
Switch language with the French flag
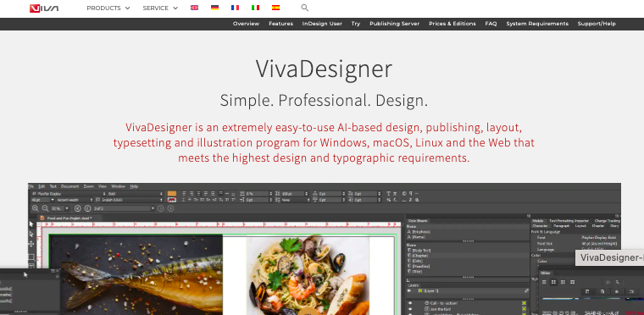[235, 8]
